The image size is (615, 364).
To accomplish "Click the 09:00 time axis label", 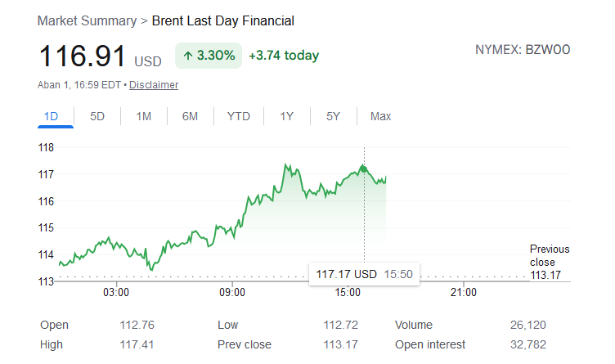I will (232, 292).
